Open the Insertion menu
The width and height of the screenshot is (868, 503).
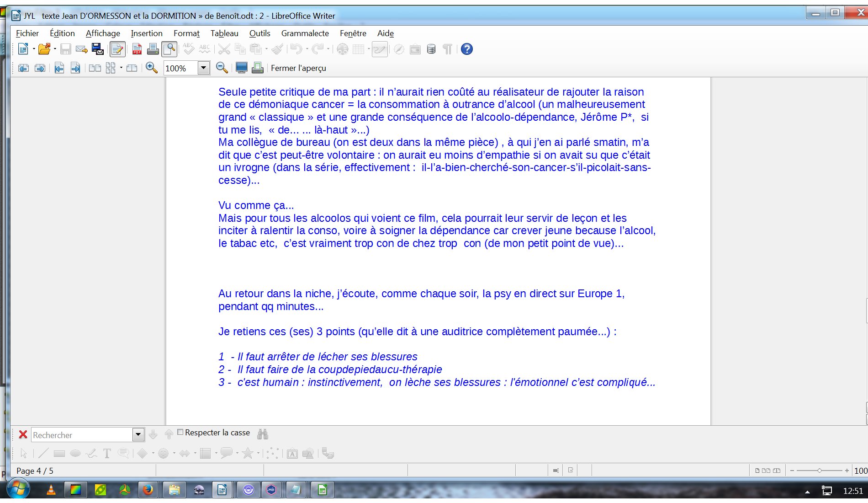[x=147, y=33]
